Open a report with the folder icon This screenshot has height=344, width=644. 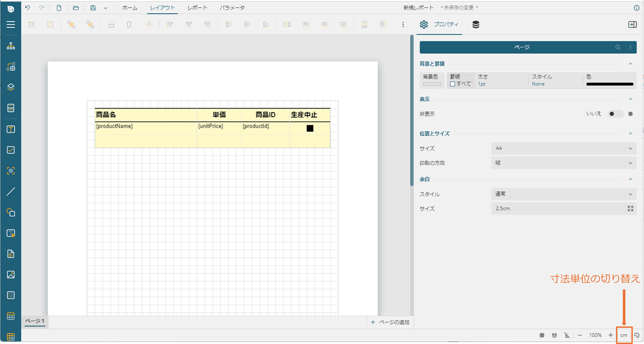pos(76,7)
